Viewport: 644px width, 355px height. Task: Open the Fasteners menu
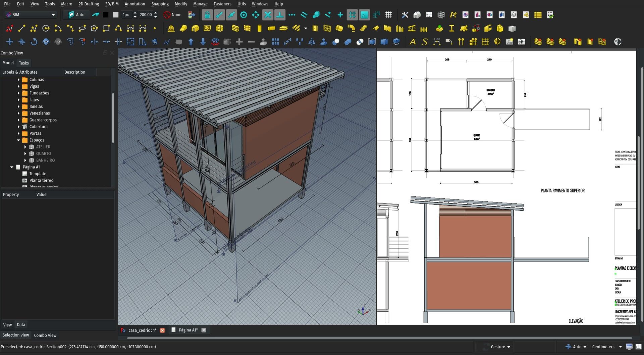point(222,4)
